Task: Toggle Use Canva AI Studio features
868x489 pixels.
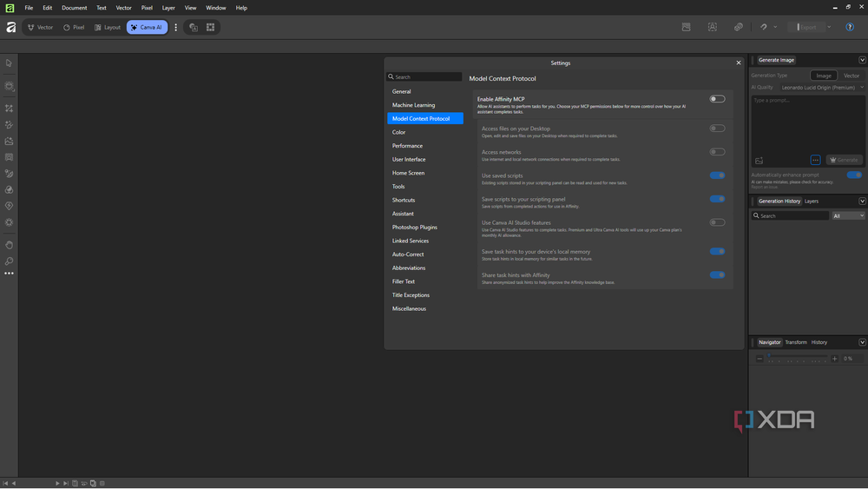Action: click(717, 222)
